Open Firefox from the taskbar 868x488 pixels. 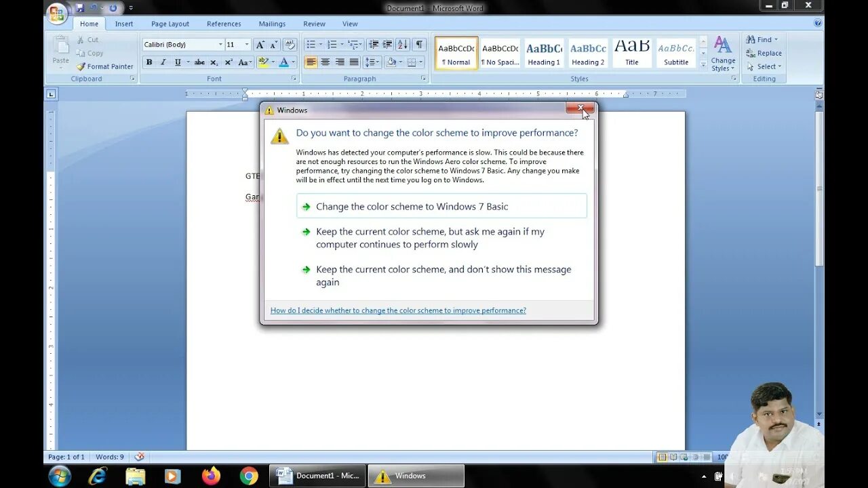(x=211, y=476)
